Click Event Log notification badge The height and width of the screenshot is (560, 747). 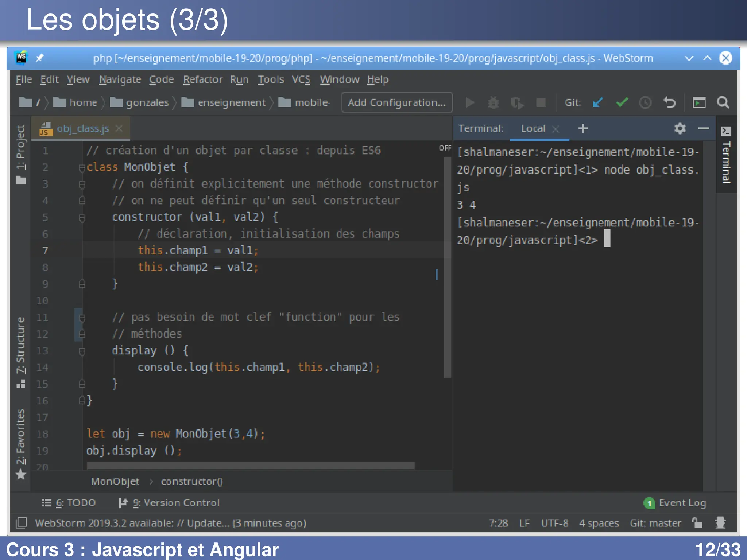point(649,503)
